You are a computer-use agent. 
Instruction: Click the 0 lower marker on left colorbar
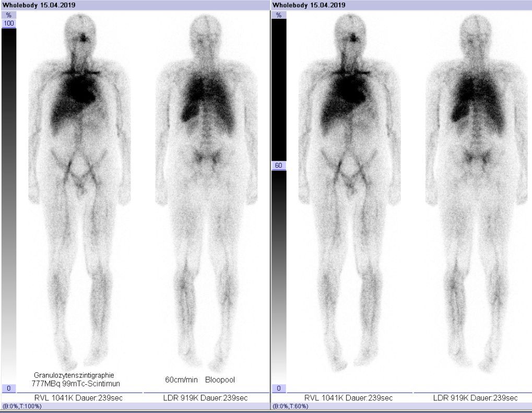9,388
